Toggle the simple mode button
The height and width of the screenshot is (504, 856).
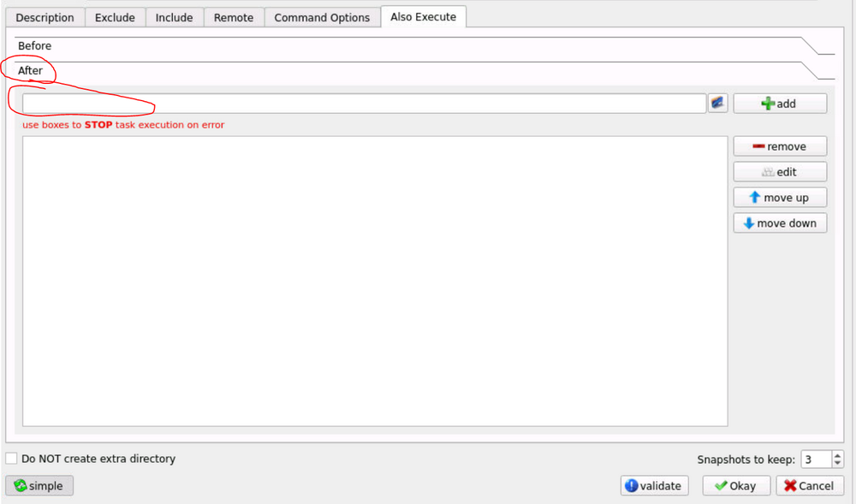(x=39, y=485)
